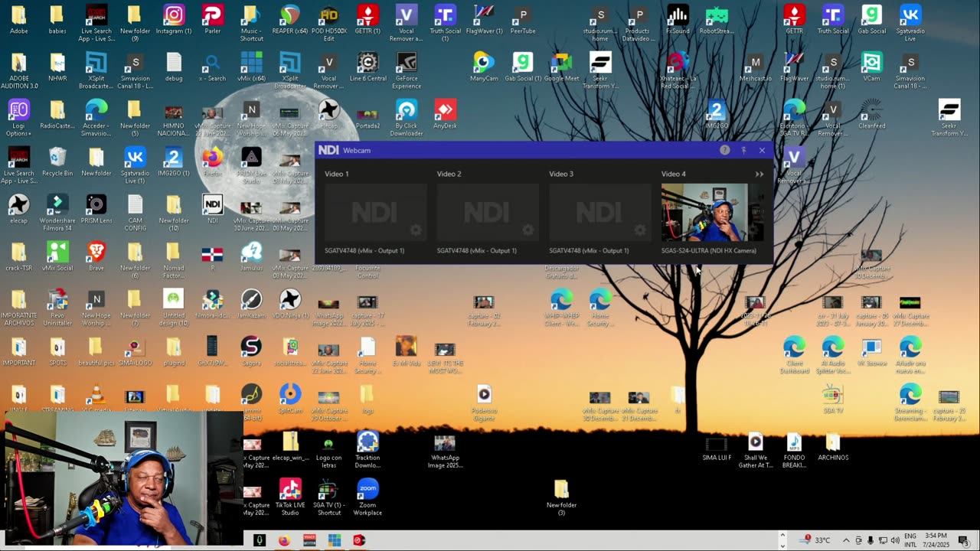
Task: Open settings gear on Video 3 preview
Action: pyautogui.click(x=640, y=230)
